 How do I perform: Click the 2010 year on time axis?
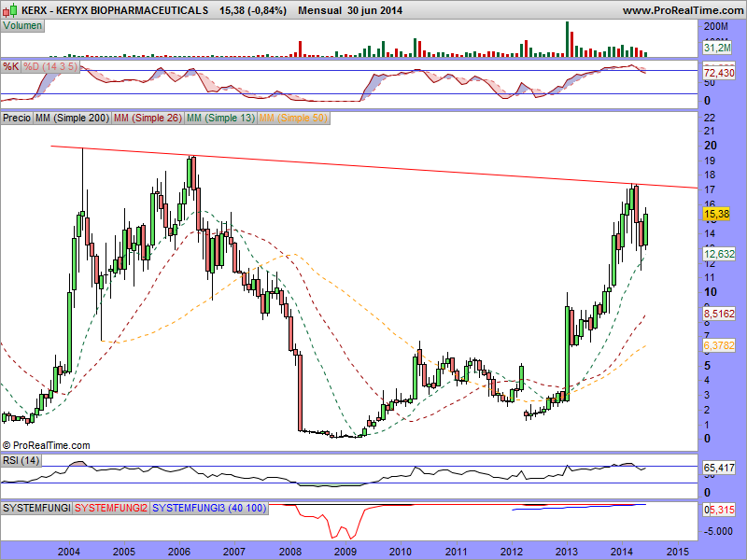pyautogui.click(x=401, y=552)
